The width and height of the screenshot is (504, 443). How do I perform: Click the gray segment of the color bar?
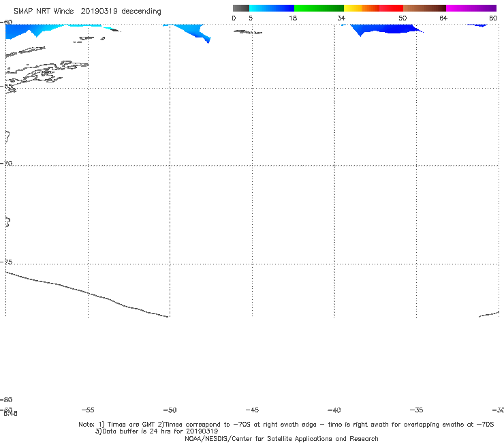(240, 8)
